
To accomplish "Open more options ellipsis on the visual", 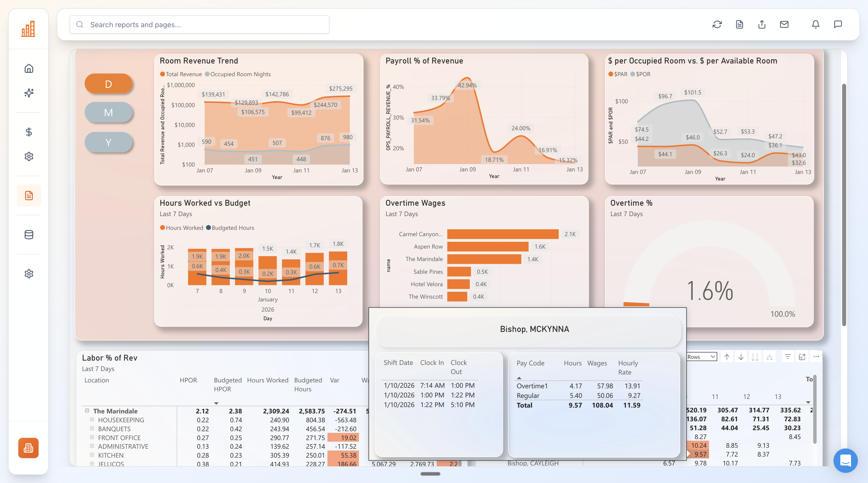I will [816, 357].
